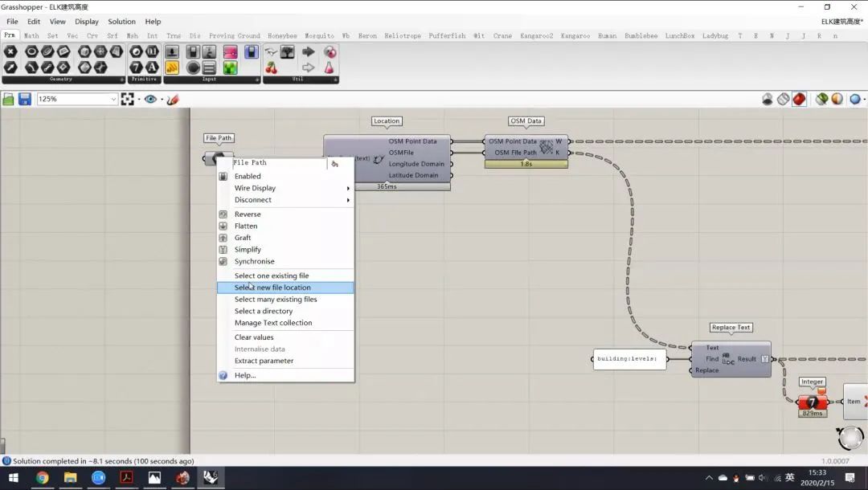Open a file with the green folder icon
This screenshot has height=490, width=868.
click(8, 99)
